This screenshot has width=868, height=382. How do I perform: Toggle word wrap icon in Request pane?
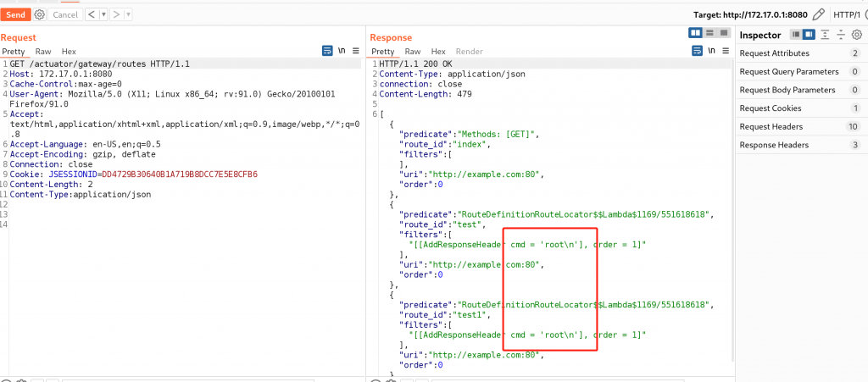[327, 50]
